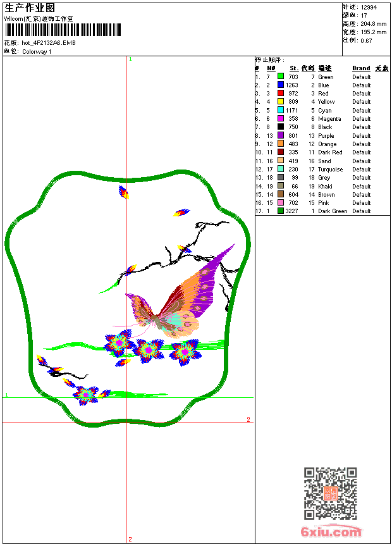Click the stitch count '3227' in Dark Green row
This screenshot has height=544, width=392.
pos(291,211)
